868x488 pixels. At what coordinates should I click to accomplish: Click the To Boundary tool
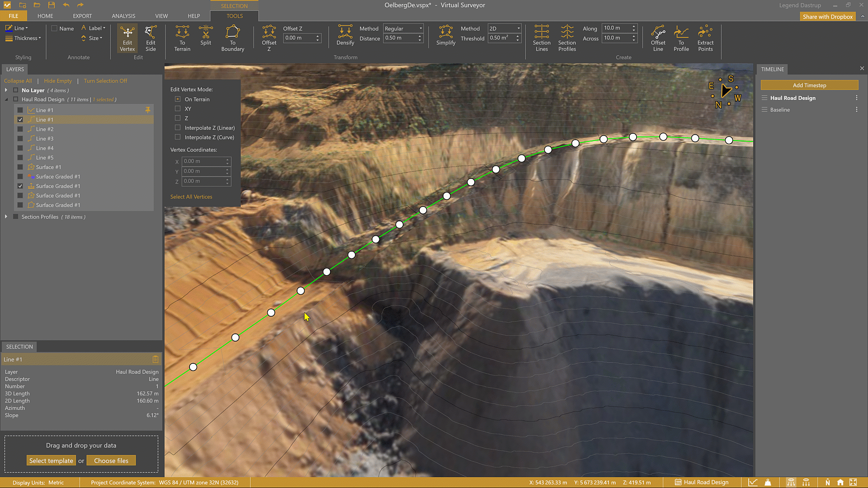(x=232, y=38)
